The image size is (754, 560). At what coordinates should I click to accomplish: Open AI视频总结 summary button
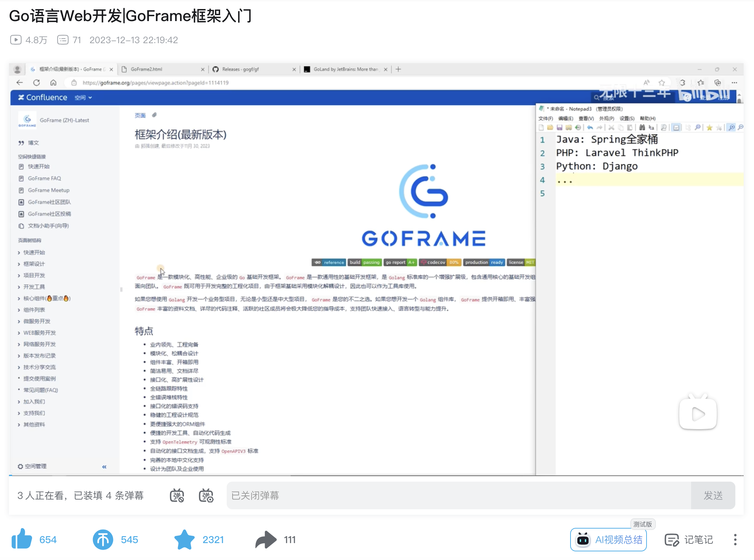pos(609,540)
